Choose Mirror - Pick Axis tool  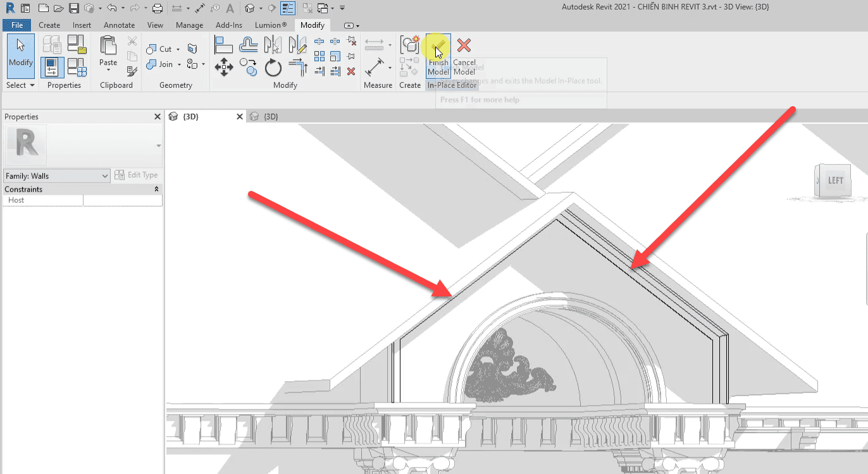[x=273, y=45]
